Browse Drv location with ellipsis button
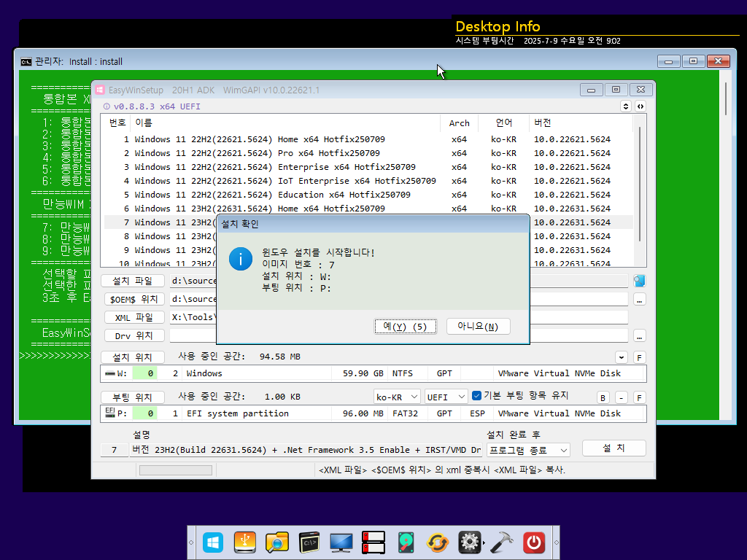747x560 pixels. [x=639, y=335]
